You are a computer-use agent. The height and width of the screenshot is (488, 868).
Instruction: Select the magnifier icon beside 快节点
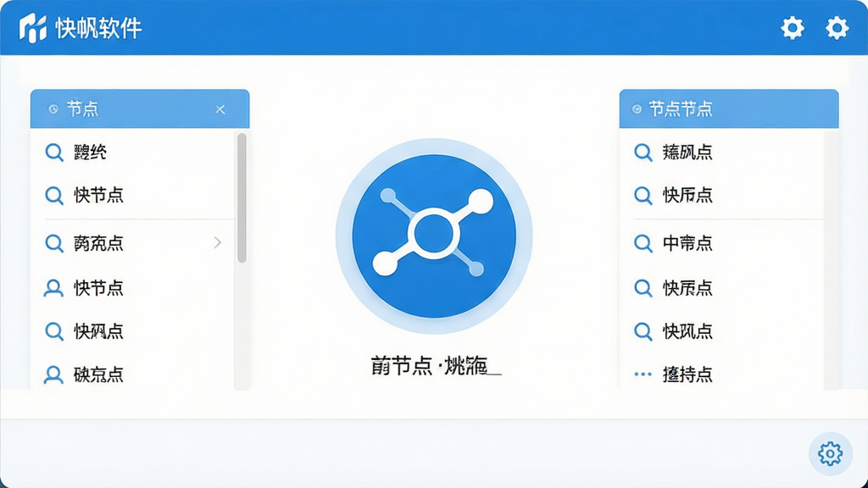54,196
